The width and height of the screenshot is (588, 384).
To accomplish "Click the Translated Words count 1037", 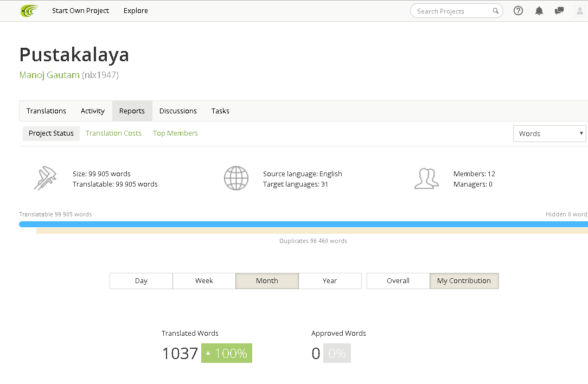I will click(180, 353).
